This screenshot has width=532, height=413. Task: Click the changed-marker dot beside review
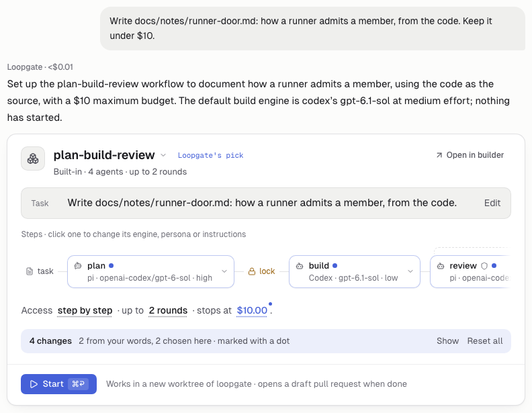(x=494, y=266)
